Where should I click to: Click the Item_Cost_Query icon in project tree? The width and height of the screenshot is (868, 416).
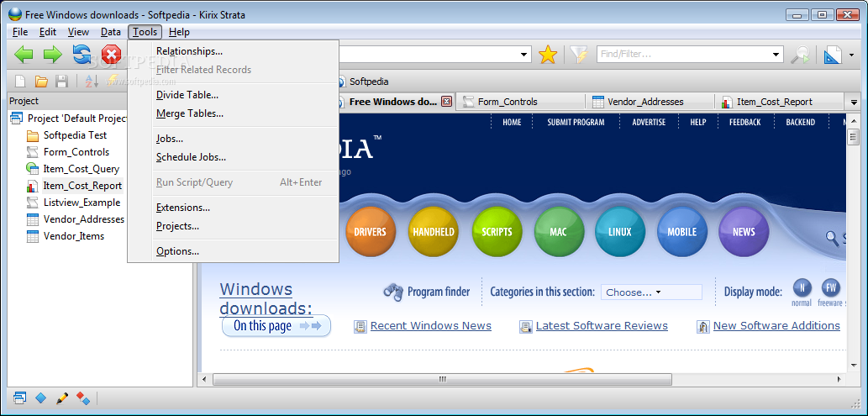[x=32, y=169]
